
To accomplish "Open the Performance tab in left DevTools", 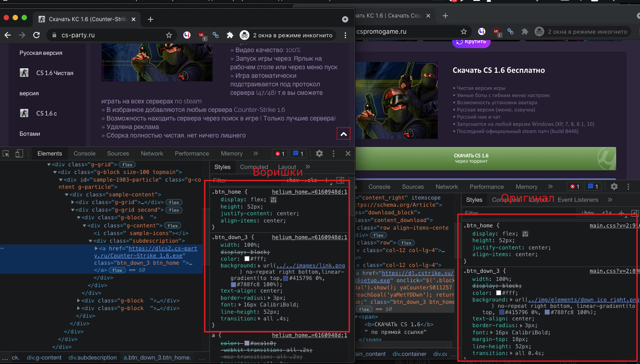I will (192, 154).
